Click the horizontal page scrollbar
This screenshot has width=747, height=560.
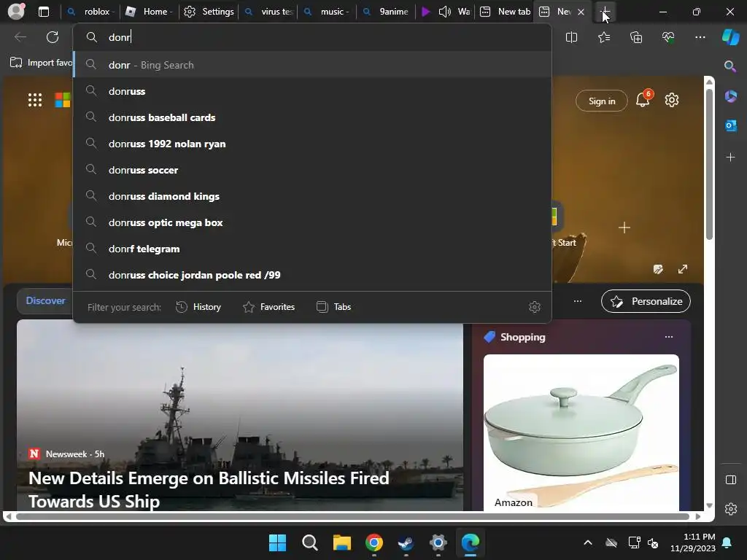(352, 516)
